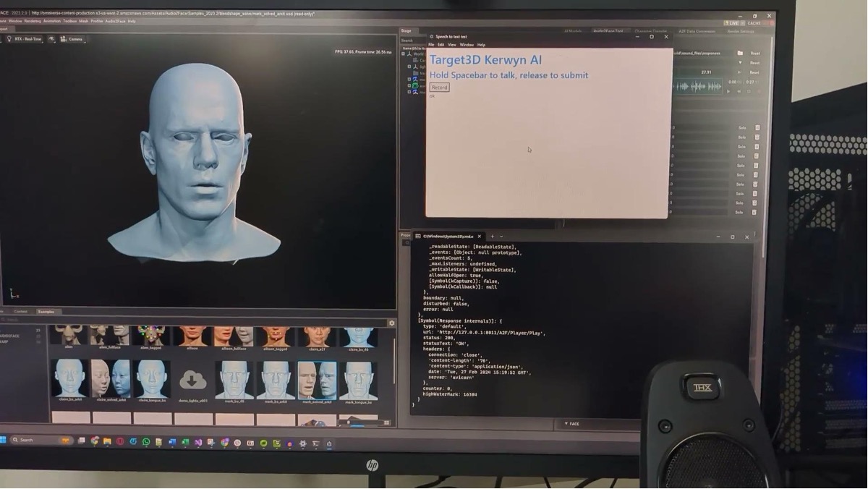Open the RTX - Real-Time renderer dropdown
This screenshot has height=489, width=868.
click(x=25, y=39)
